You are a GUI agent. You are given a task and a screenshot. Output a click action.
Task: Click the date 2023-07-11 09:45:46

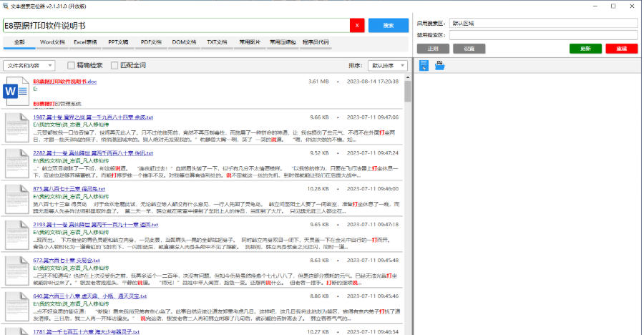tap(373, 296)
